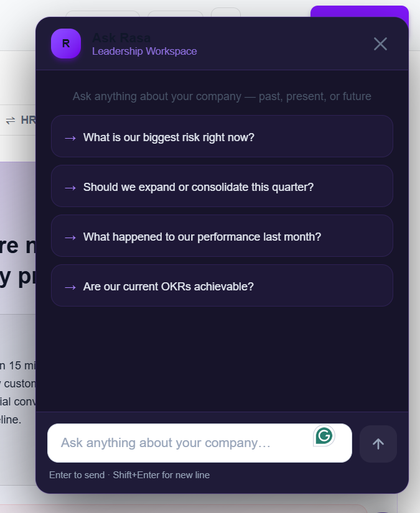
Task: Click the swap arrows icon next to HR
Action: [x=11, y=121]
